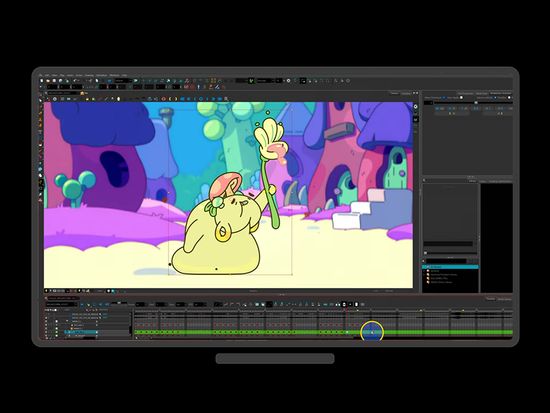Click the Open folder icon in top toolbar
This screenshot has height=413, width=550.
[x=48, y=81]
